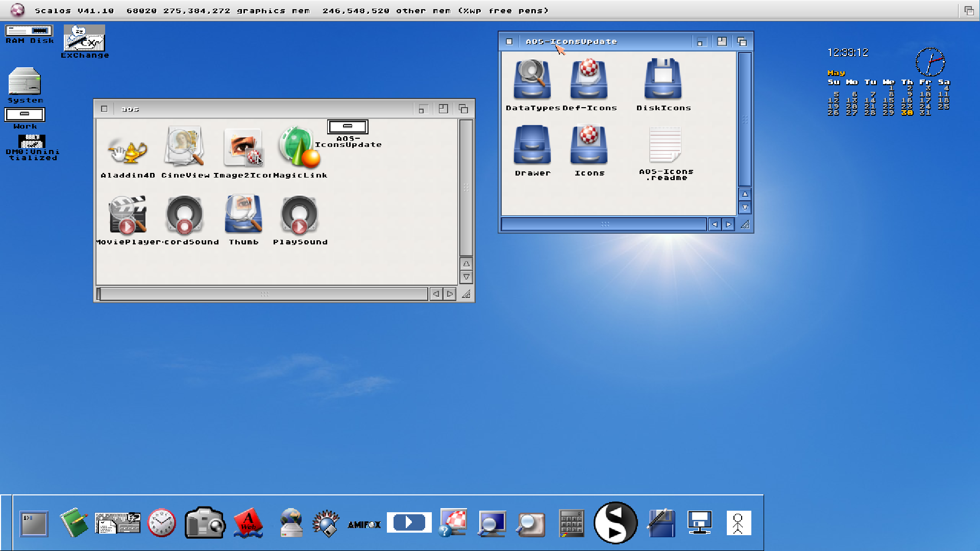This screenshot has height=551, width=980.
Task: Open the MagicLink icon
Action: [x=300, y=148]
